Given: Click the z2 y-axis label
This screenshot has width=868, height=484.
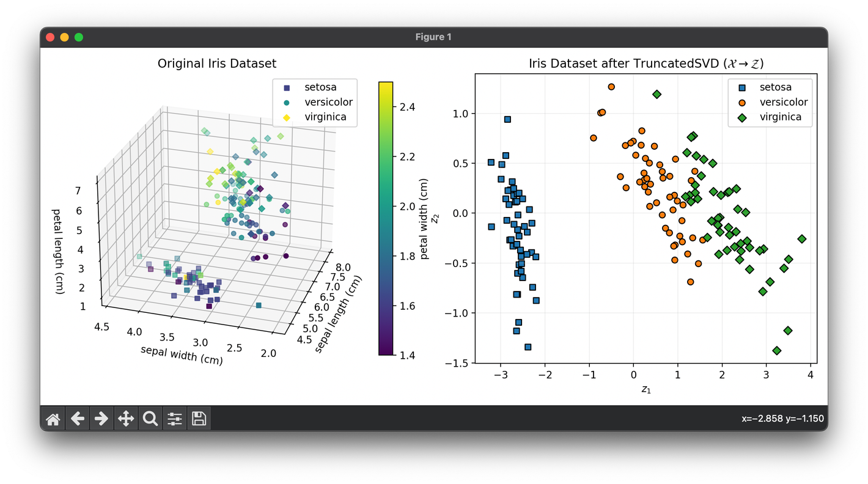Looking at the screenshot, I should (435, 218).
